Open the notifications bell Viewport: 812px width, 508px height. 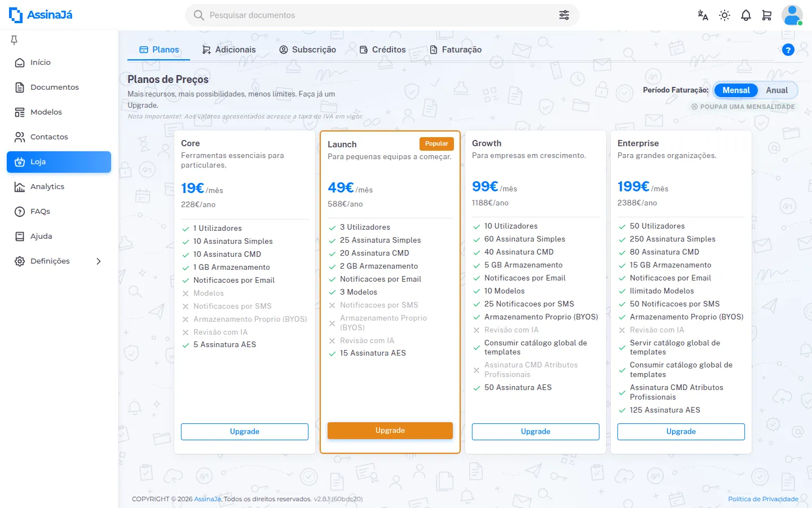745,15
